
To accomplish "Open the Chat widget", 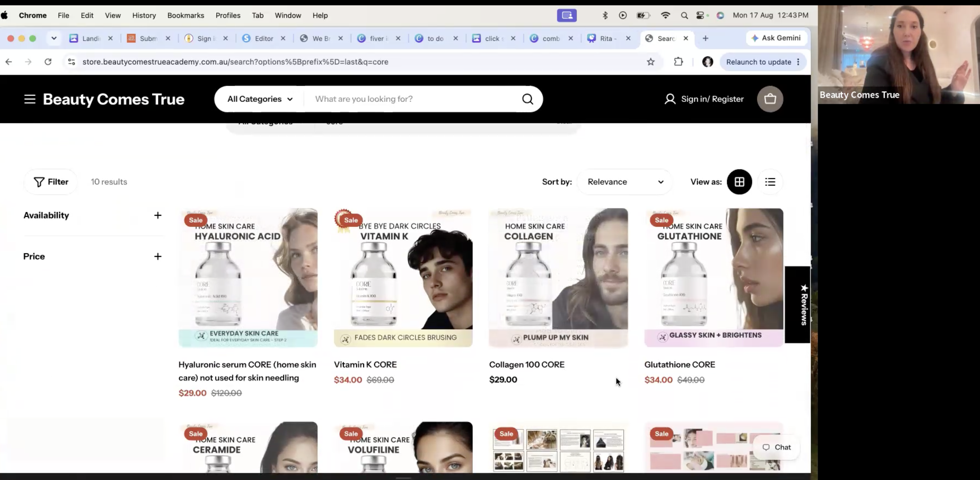I will click(776, 447).
